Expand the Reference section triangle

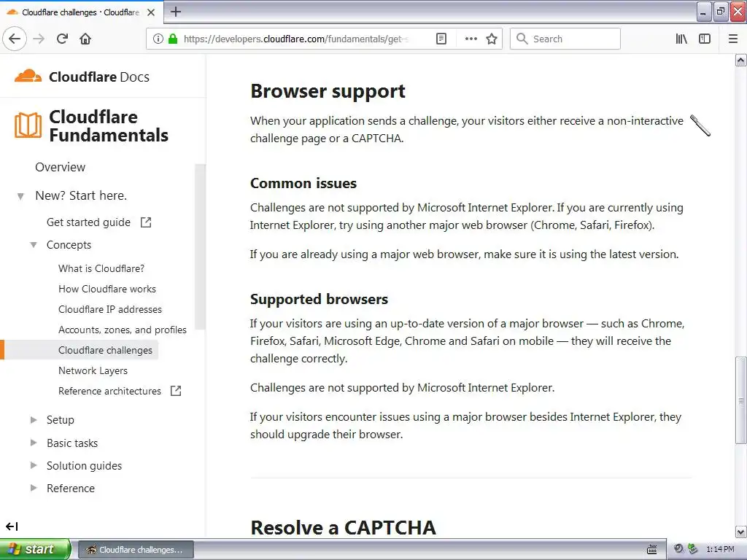pyautogui.click(x=34, y=488)
